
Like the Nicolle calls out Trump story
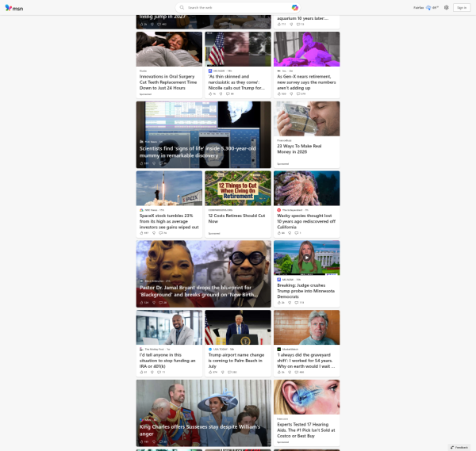point(212,94)
